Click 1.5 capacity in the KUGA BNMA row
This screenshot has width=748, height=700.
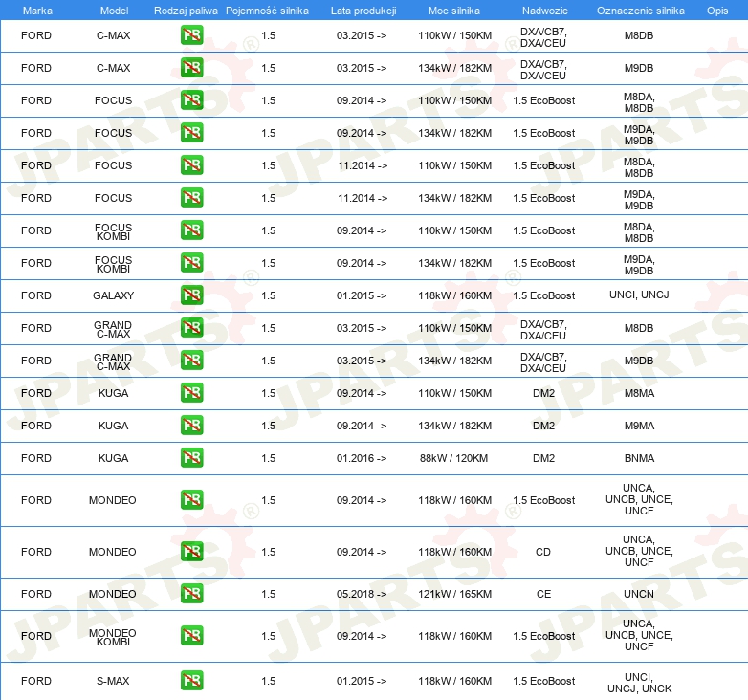pos(269,458)
